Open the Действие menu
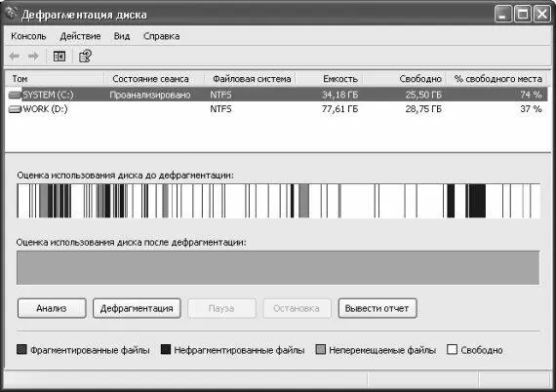Screen dimensions: 556x392 (x=80, y=36)
